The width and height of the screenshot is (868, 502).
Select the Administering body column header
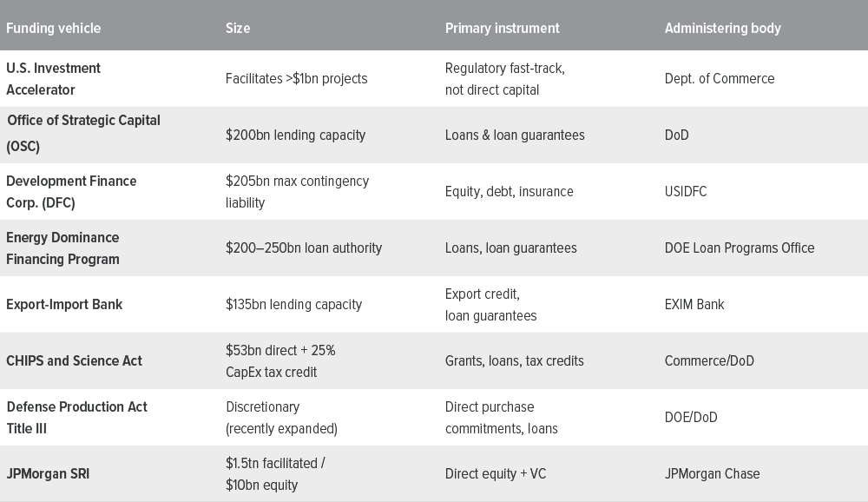pos(722,29)
